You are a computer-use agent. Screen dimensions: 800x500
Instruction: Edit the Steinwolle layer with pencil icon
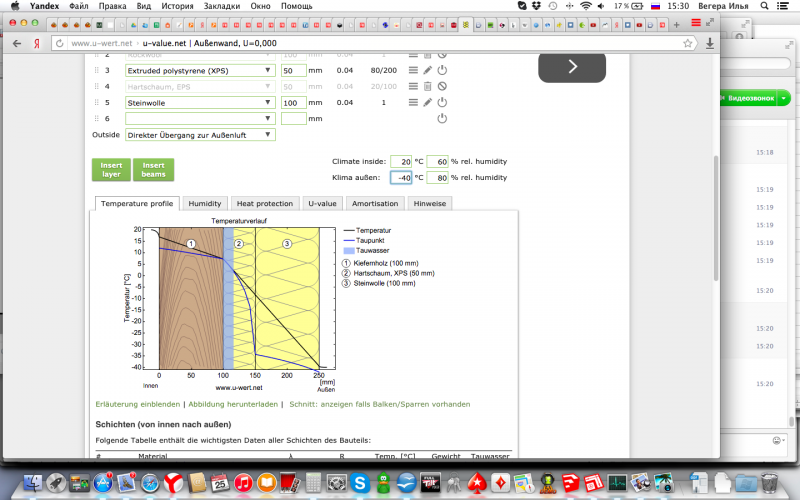pyautogui.click(x=428, y=103)
